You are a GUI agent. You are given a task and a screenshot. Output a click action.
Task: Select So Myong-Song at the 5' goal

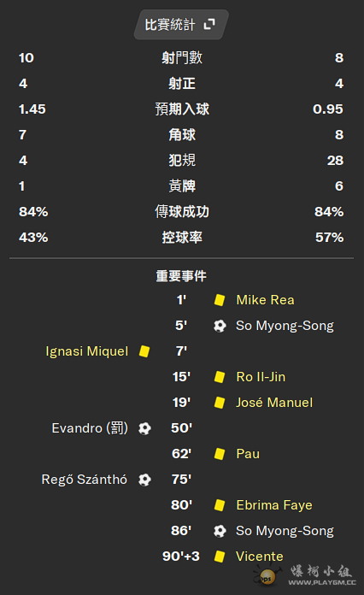(285, 326)
